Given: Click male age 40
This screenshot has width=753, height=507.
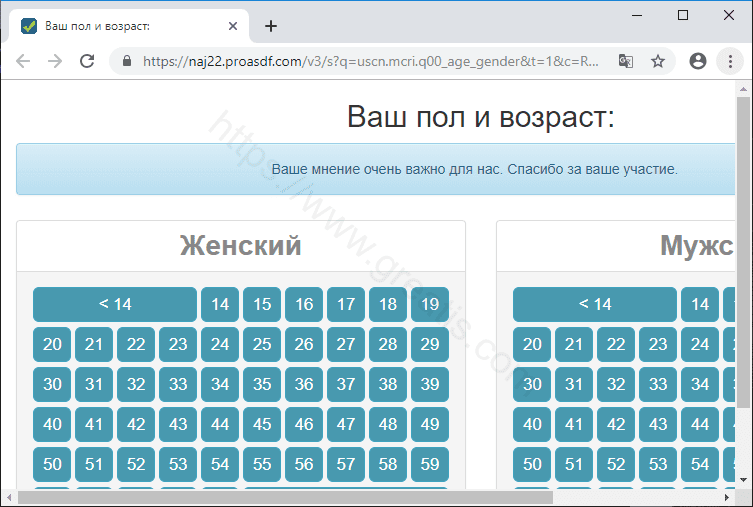Looking at the screenshot, I should (532, 424).
